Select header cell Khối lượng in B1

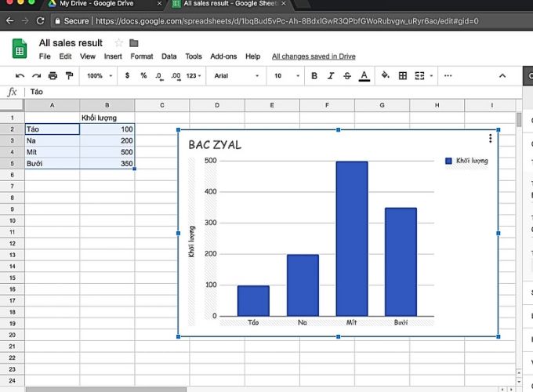click(x=107, y=118)
